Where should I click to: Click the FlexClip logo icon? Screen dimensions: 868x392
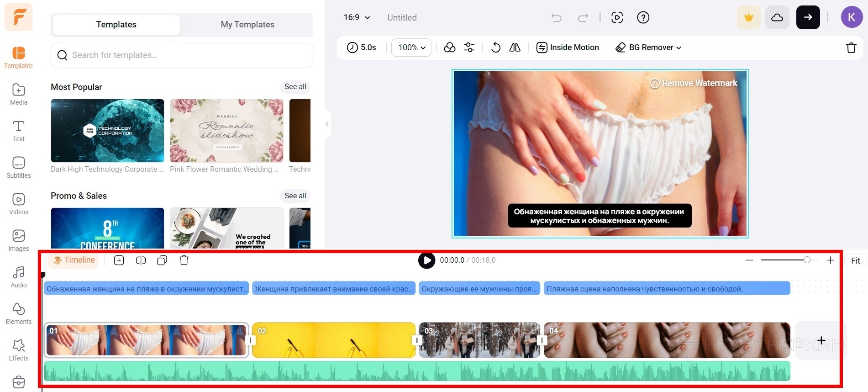tap(19, 17)
